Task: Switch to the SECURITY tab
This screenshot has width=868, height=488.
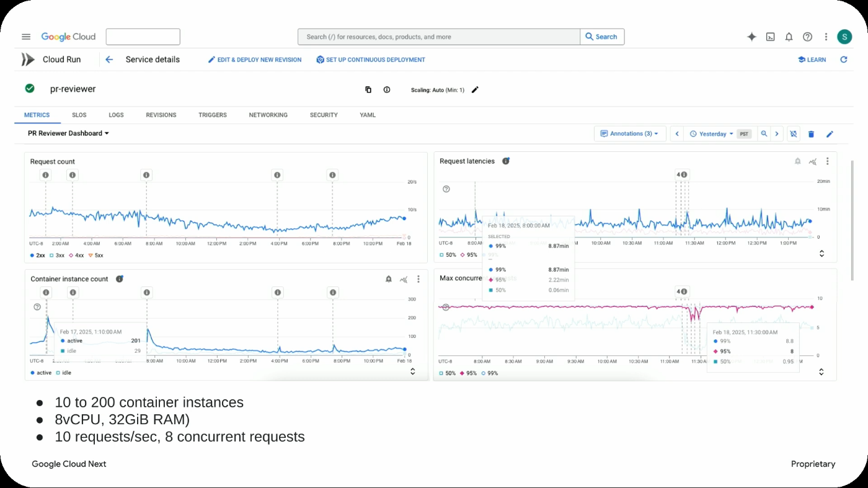Action: 324,115
